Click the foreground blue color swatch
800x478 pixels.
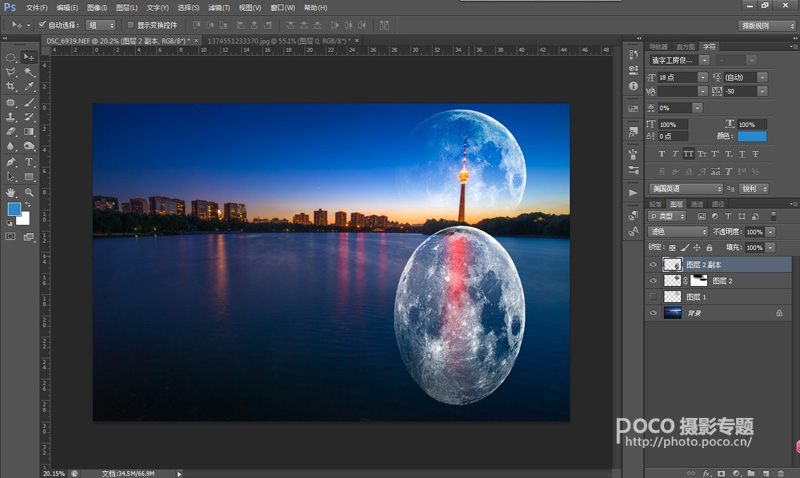(x=13, y=209)
